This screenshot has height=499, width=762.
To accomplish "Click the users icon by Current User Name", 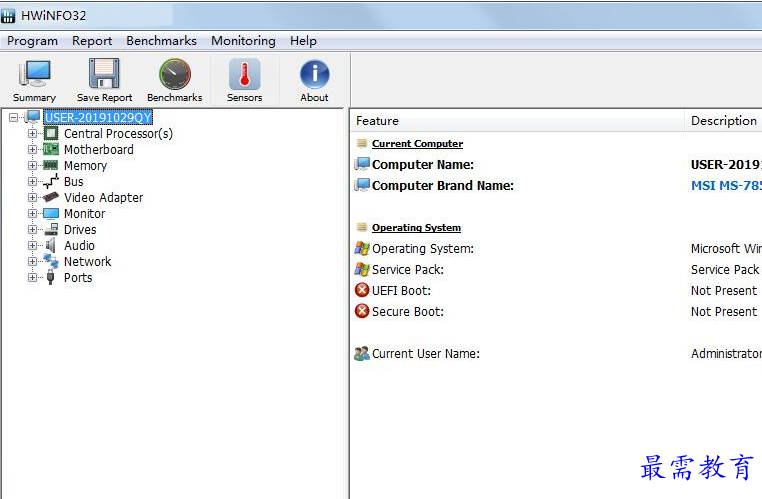I will [x=362, y=353].
